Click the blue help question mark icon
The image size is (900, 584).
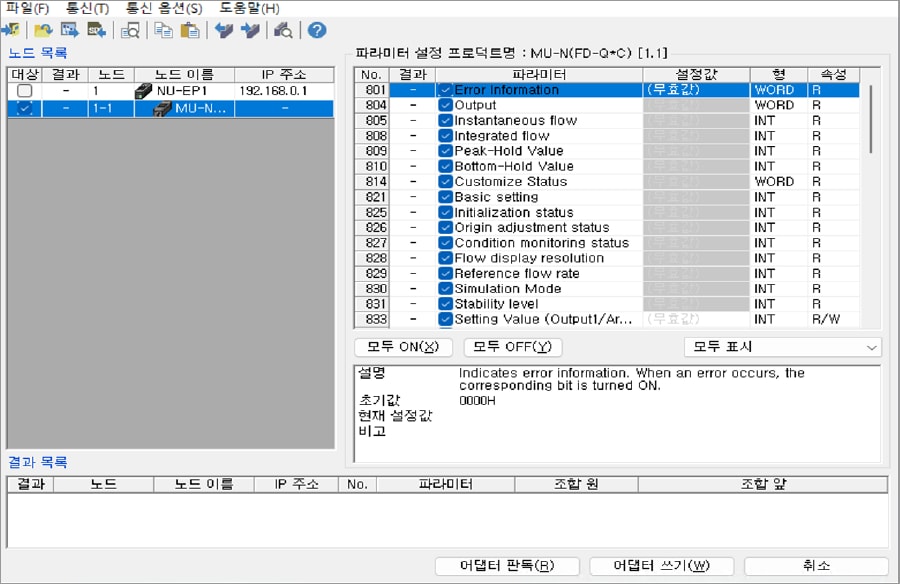(x=317, y=30)
